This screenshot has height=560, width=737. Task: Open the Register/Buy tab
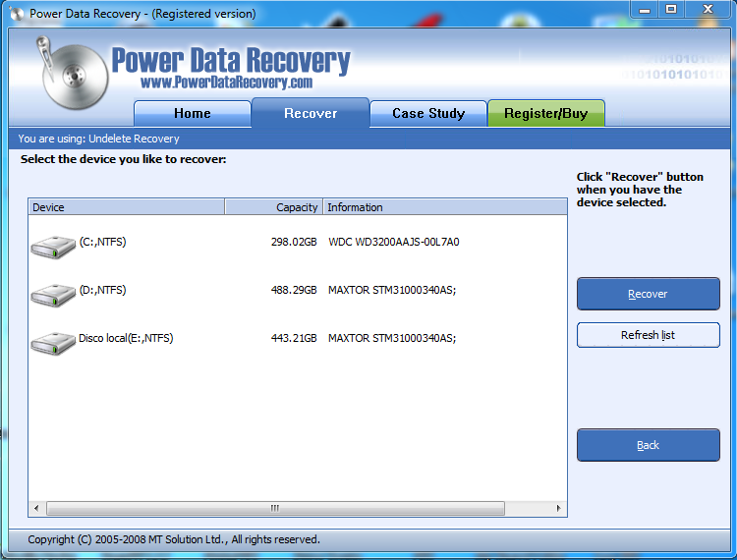[546, 113]
